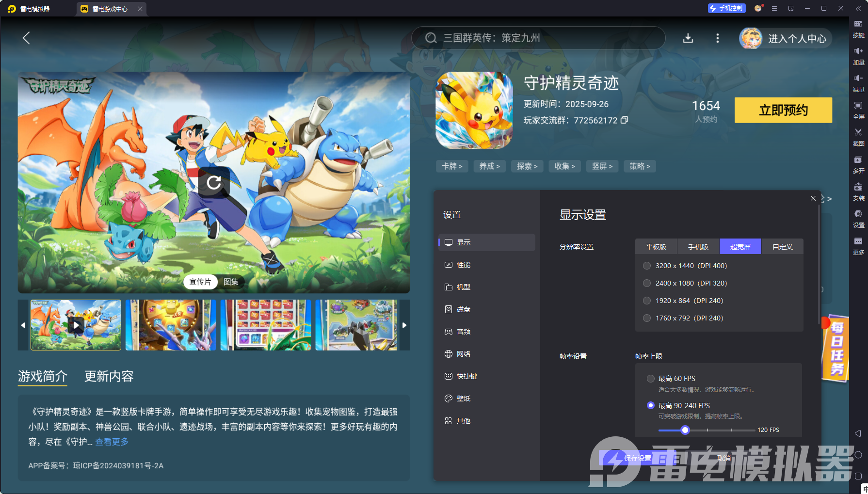
Task: Click the 守护精灵奇迹 game icon
Action: click(x=474, y=111)
